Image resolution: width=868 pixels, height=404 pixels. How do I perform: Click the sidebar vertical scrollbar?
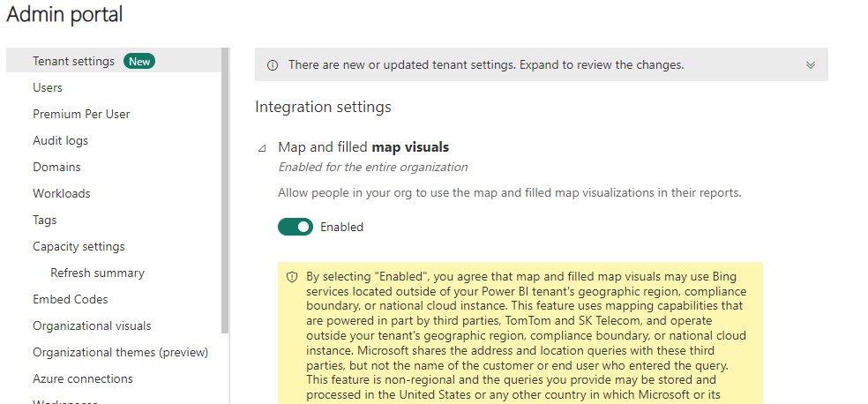(x=225, y=191)
